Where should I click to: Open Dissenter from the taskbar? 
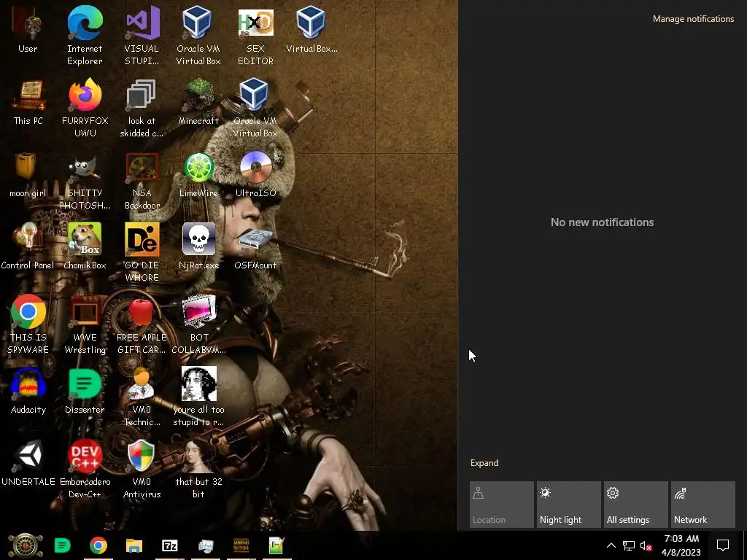[x=63, y=545]
